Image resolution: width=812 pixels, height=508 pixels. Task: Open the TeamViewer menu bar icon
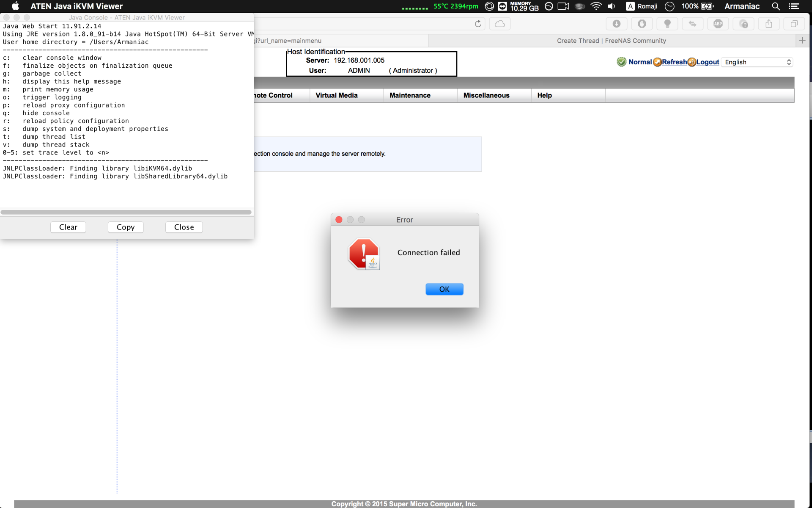[502, 6]
